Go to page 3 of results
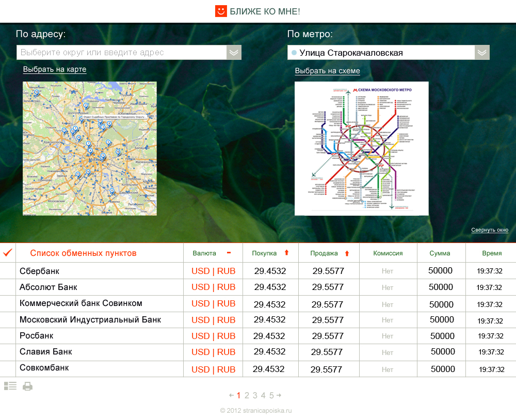Screen dimensions: 516x420 255,396
